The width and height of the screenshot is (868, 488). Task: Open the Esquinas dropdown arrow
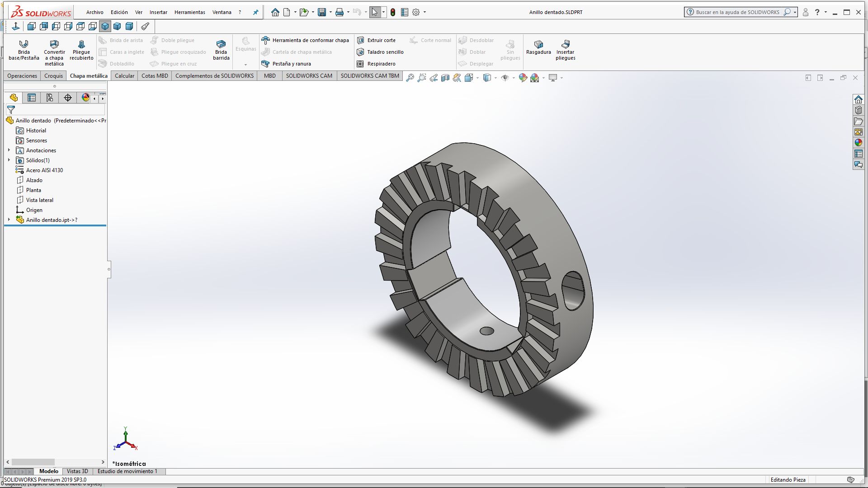(245, 64)
